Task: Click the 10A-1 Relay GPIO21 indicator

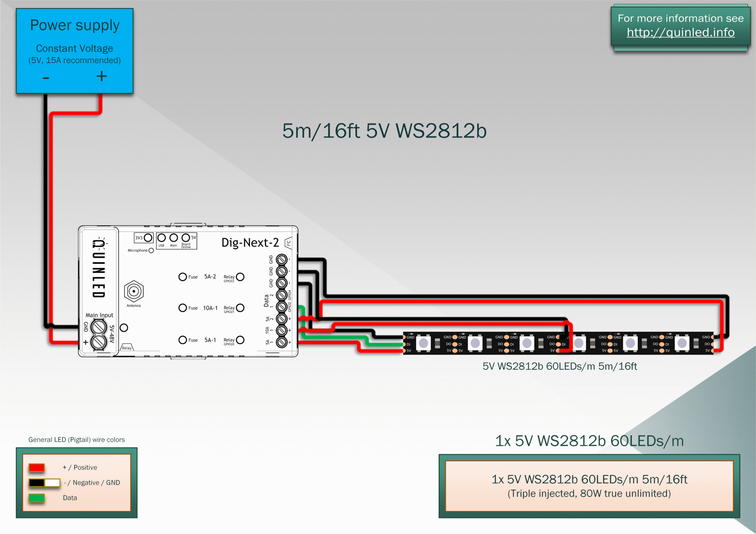Action: (x=240, y=308)
